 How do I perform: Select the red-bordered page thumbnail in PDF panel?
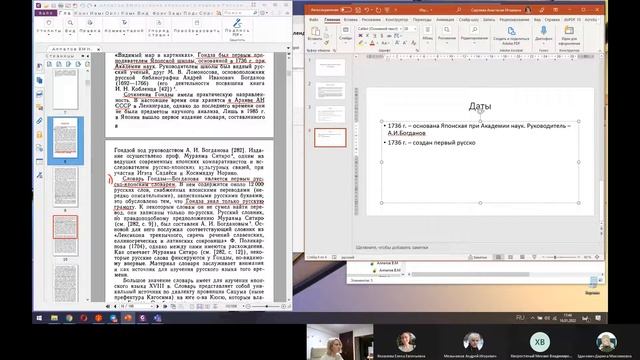(65, 227)
